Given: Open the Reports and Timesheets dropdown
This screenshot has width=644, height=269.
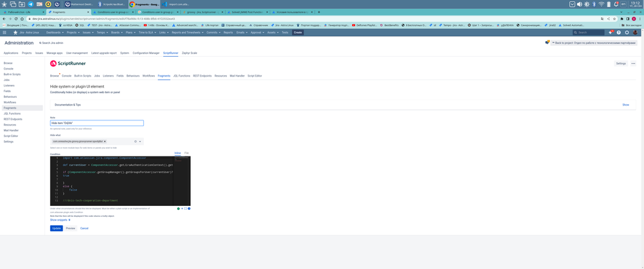Looking at the screenshot, I should point(186,32).
